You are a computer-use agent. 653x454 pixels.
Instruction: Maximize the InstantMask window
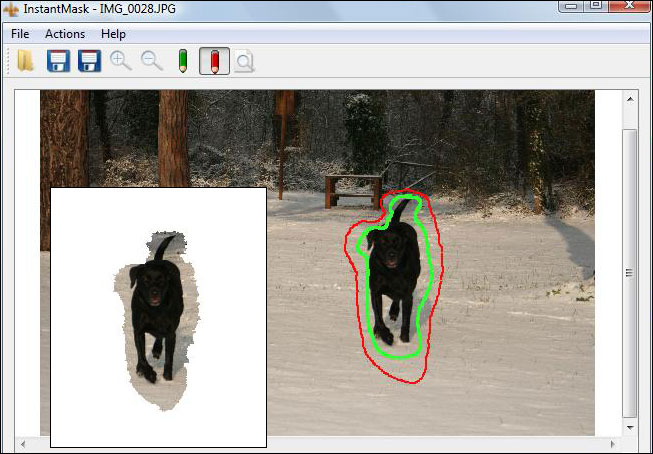[596, 7]
